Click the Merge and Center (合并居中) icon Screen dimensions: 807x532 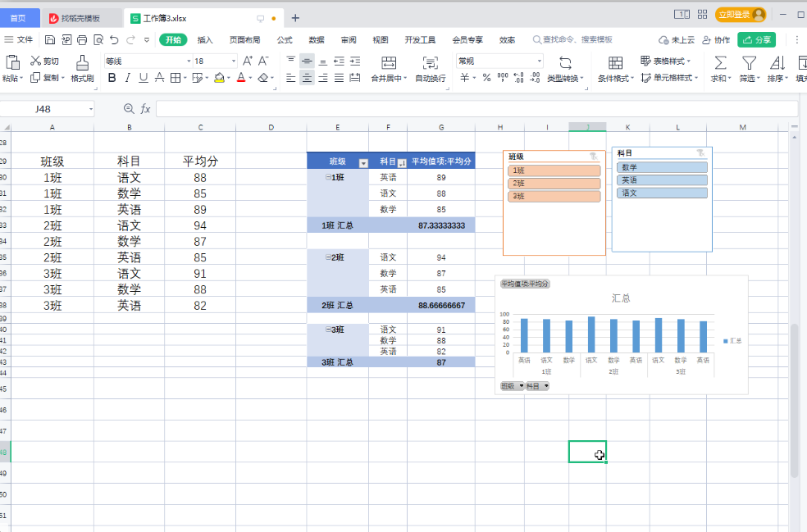389,62
